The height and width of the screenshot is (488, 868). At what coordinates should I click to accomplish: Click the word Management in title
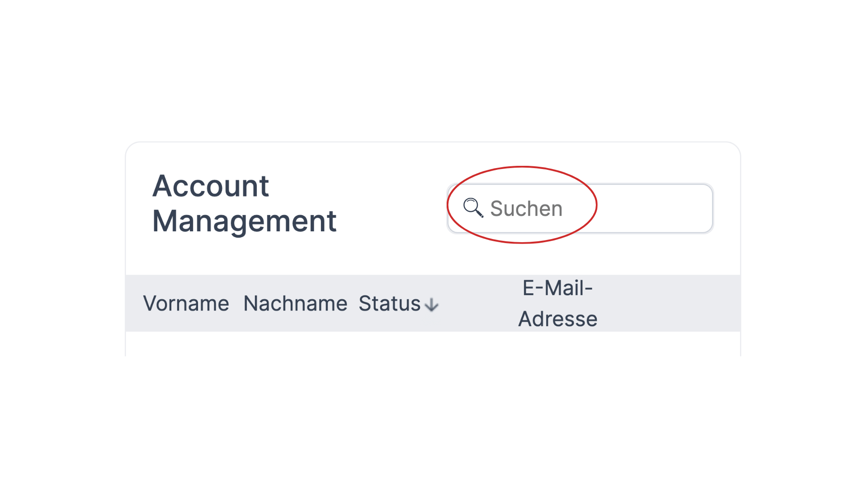click(x=244, y=221)
